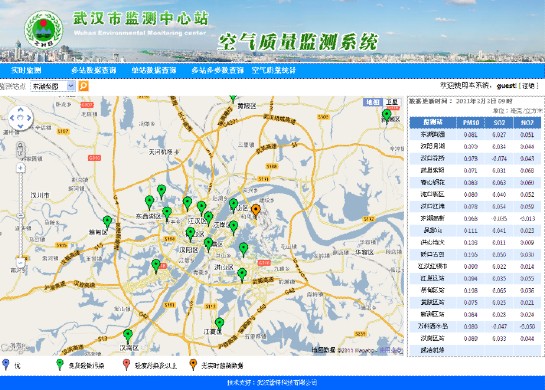Click green marker at 汉南区
Viewport: 545px width, 390px height.
point(128,336)
